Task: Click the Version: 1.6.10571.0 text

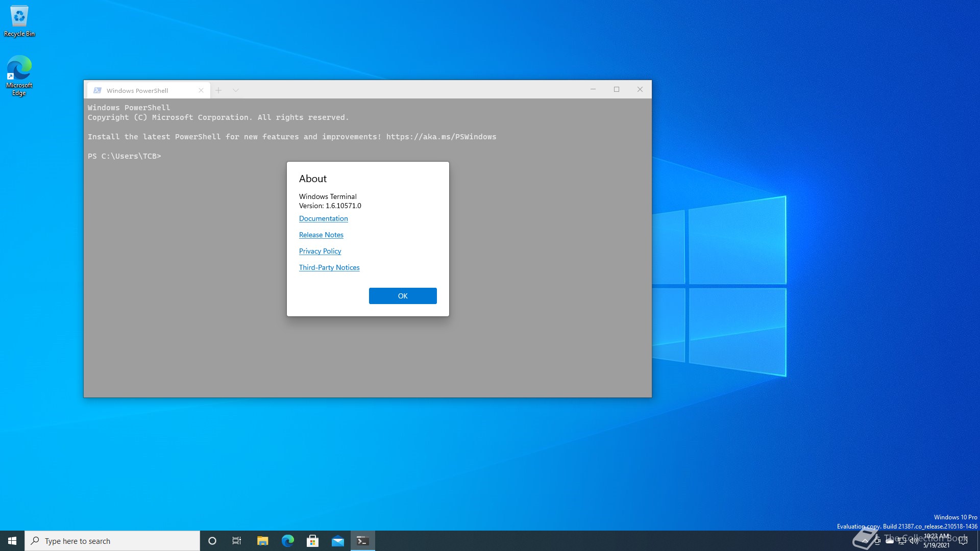Action: pos(330,206)
